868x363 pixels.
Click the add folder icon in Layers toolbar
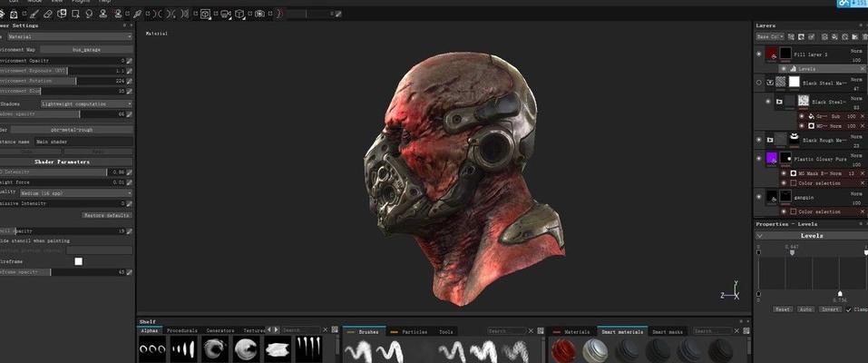point(854,36)
